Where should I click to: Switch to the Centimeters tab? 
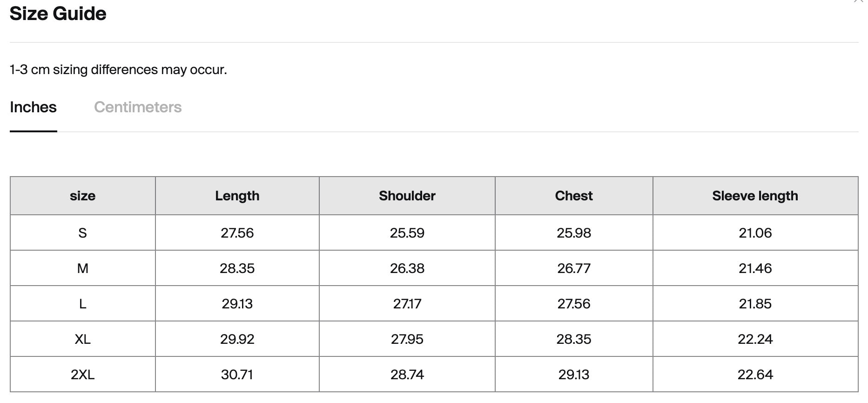(138, 107)
